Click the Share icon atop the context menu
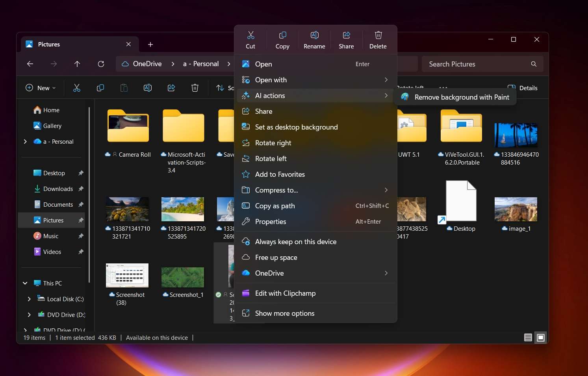This screenshot has width=588, height=376. pyautogui.click(x=346, y=35)
